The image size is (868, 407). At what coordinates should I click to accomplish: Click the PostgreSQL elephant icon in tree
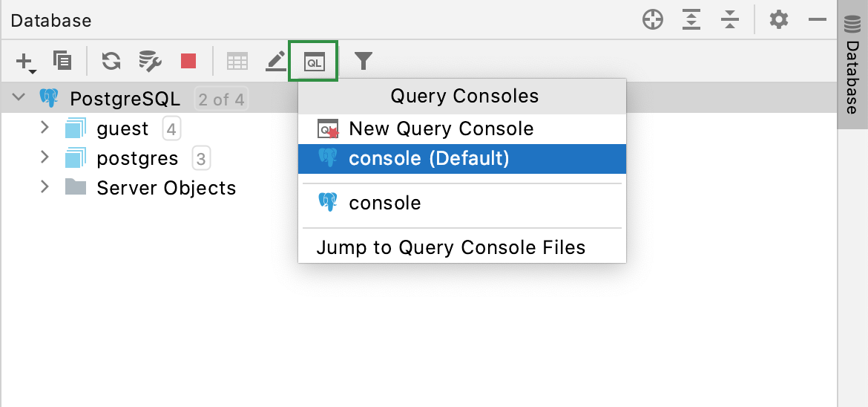click(49, 97)
